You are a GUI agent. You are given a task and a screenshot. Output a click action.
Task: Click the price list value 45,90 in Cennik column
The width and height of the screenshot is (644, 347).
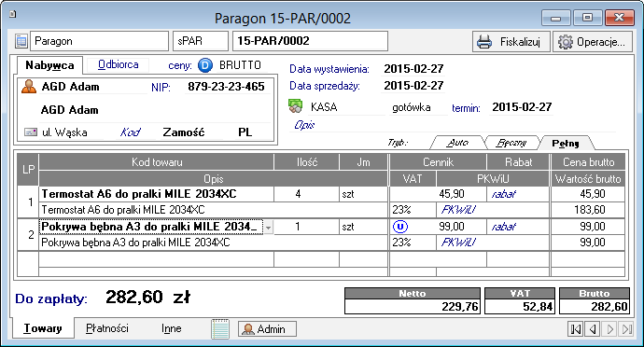[451, 194]
